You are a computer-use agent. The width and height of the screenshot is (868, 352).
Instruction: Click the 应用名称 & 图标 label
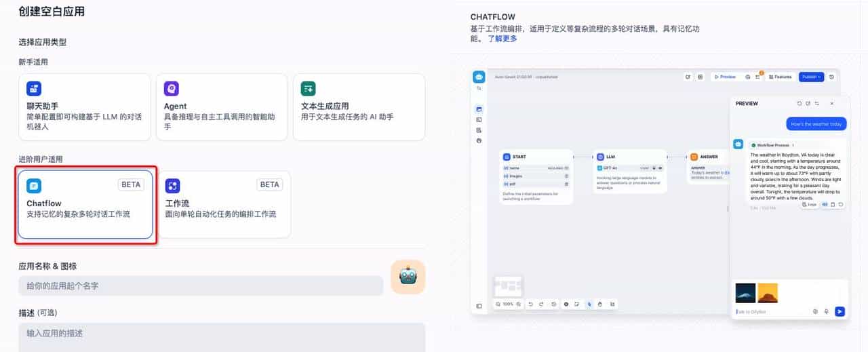47,266
